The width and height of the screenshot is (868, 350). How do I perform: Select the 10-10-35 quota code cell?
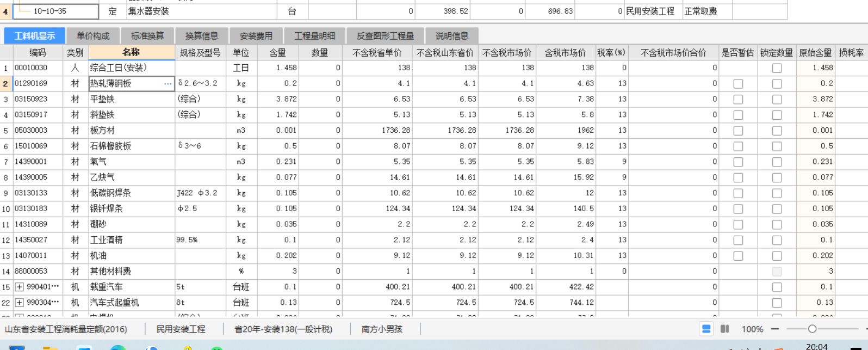point(55,11)
